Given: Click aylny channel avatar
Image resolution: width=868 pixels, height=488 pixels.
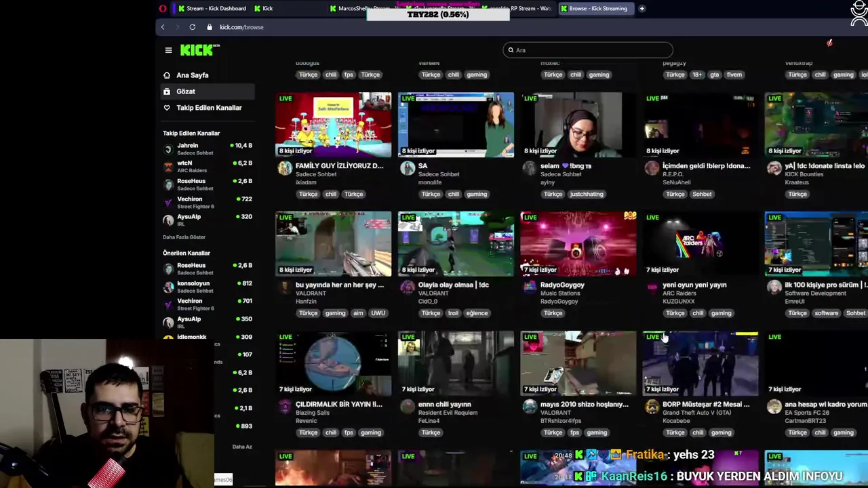Looking at the screenshot, I should [529, 168].
